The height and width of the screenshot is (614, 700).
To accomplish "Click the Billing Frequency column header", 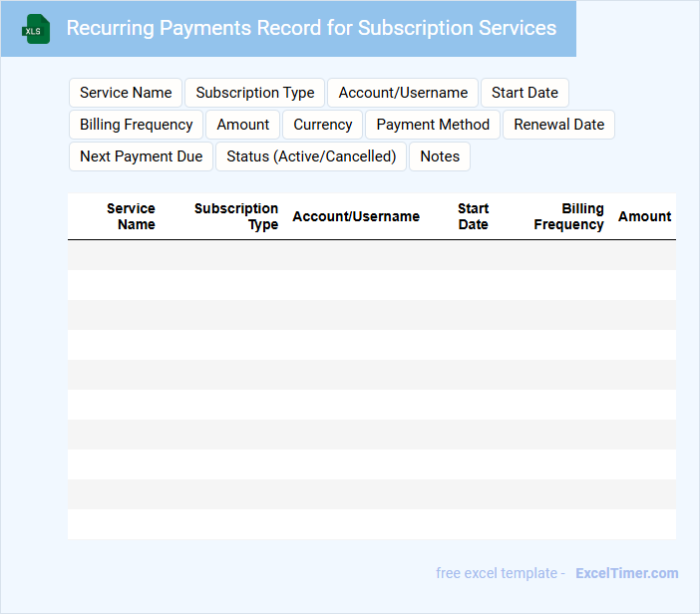I will [x=569, y=216].
